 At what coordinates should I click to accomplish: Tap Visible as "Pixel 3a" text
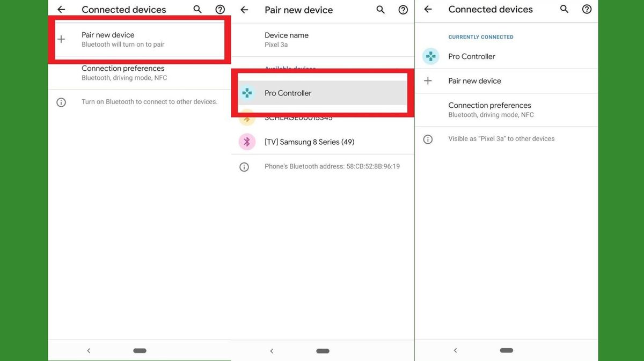(501, 139)
